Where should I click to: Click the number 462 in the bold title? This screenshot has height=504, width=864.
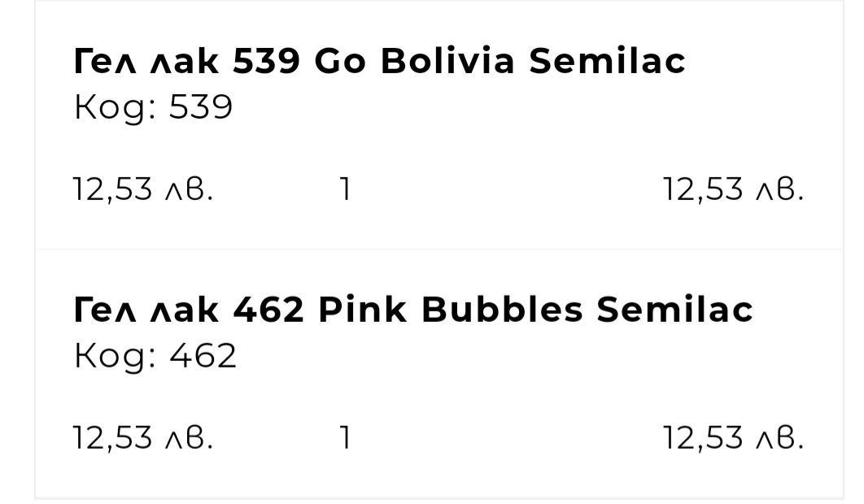click(x=268, y=310)
